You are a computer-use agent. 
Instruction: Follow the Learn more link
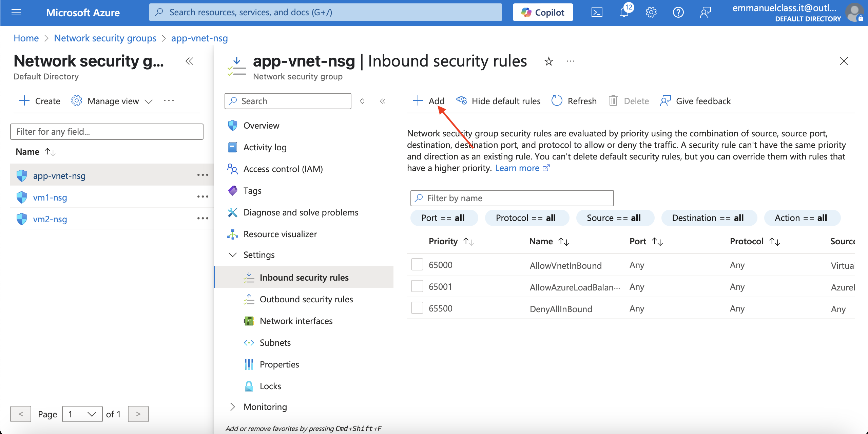coord(522,168)
